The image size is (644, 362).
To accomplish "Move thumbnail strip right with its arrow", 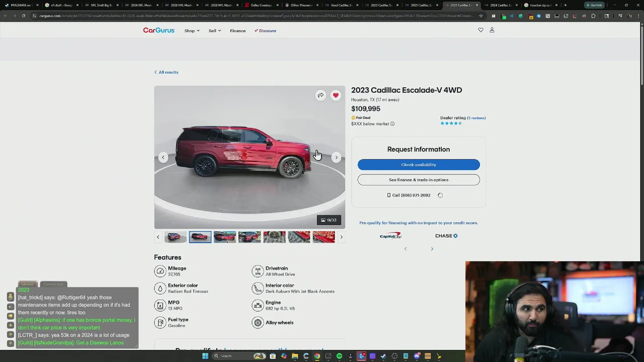I will 341,237.
